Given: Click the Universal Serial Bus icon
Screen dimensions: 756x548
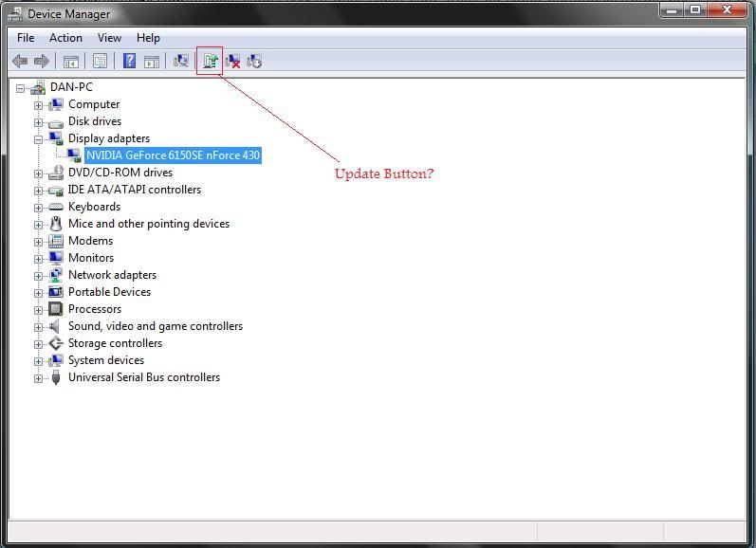Looking at the screenshot, I should tap(56, 377).
